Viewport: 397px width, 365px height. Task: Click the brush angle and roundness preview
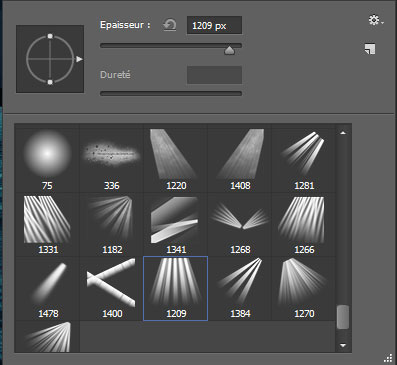(50, 59)
